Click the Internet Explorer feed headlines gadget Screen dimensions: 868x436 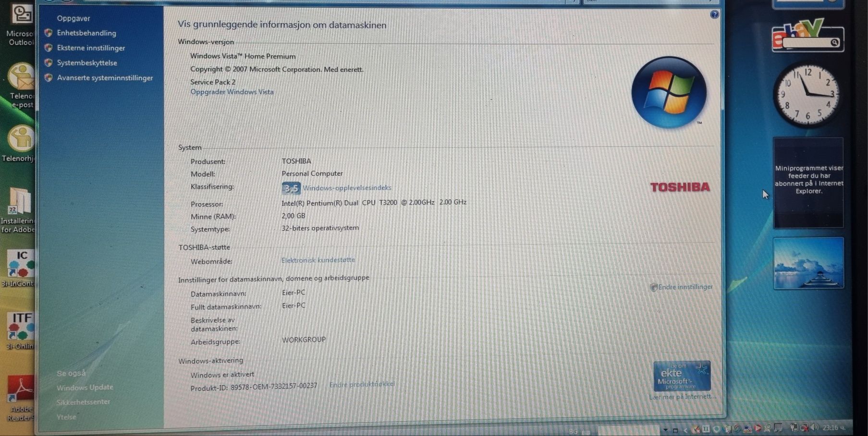(x=808, y=182)
